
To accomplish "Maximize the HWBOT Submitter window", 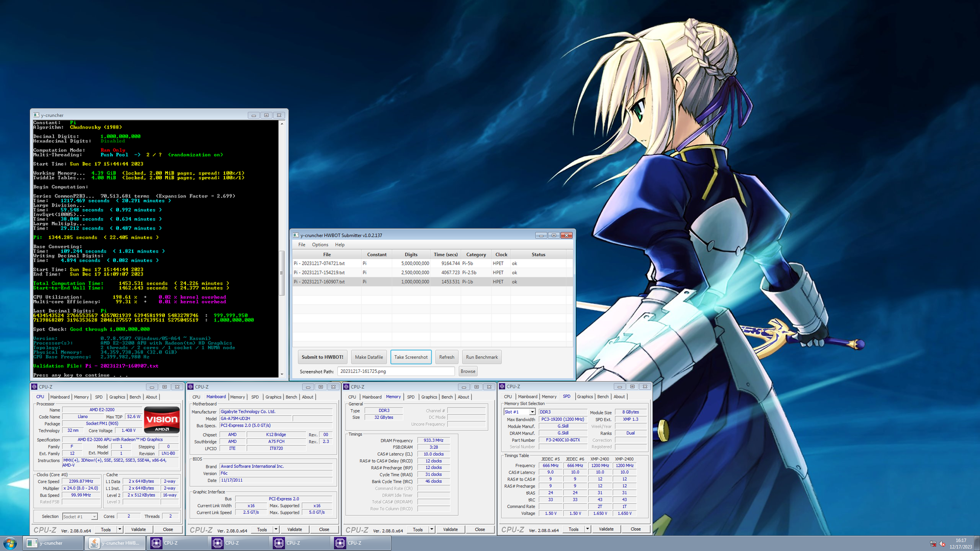I will 554,235.
